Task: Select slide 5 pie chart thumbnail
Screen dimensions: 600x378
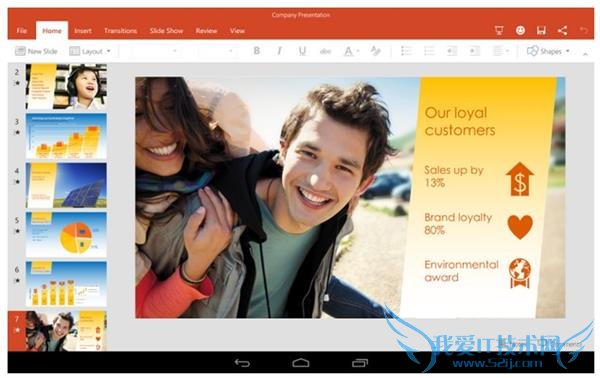Action: click(x=66, y=235)
